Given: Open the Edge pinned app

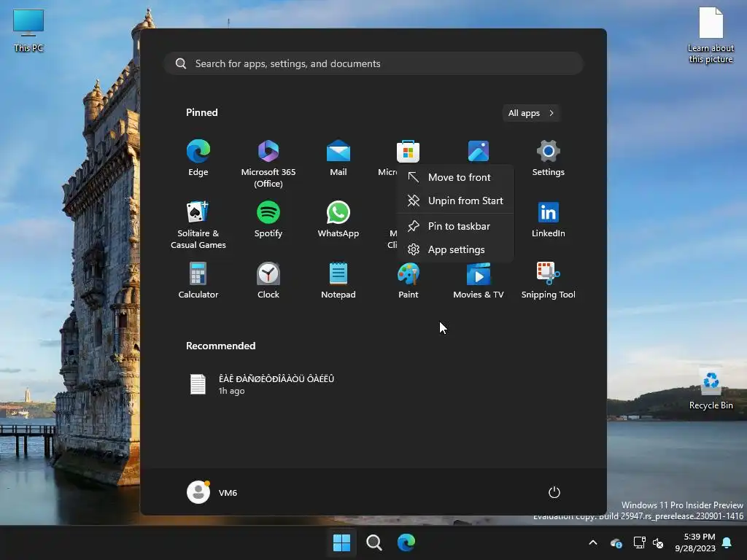Looking at the screenshot, I should [198, 158].
